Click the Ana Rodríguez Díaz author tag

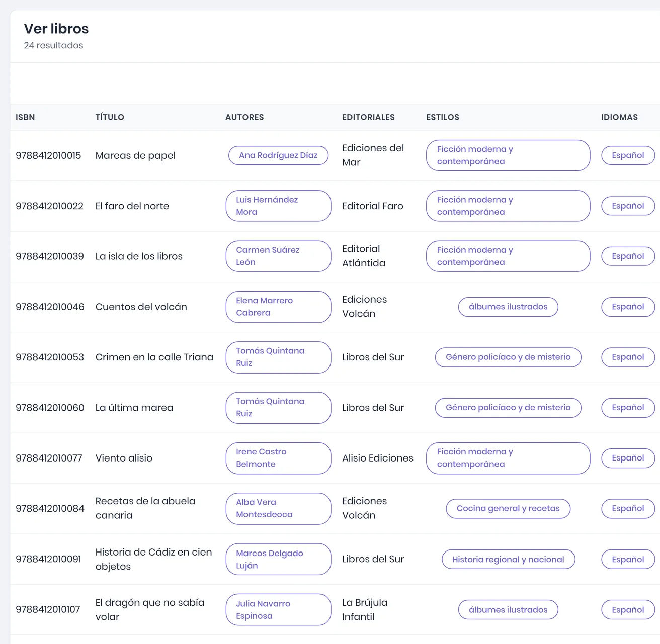(x=278, y=155)
